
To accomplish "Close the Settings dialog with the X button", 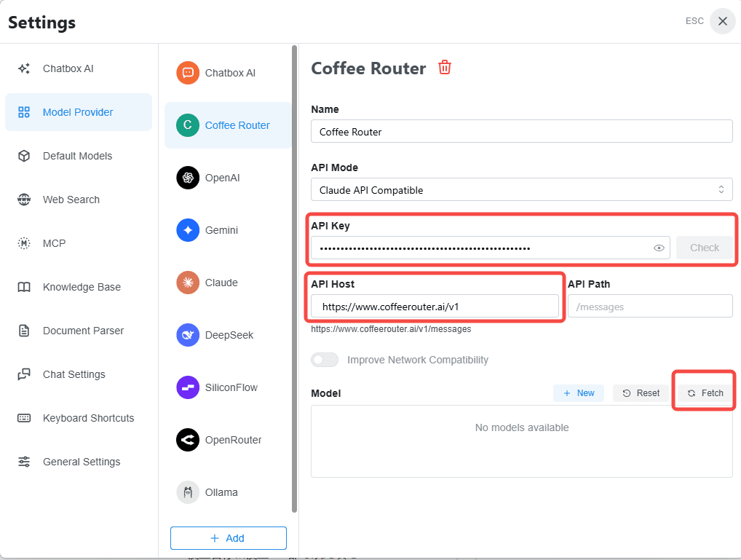I will (x=723, y=21).
